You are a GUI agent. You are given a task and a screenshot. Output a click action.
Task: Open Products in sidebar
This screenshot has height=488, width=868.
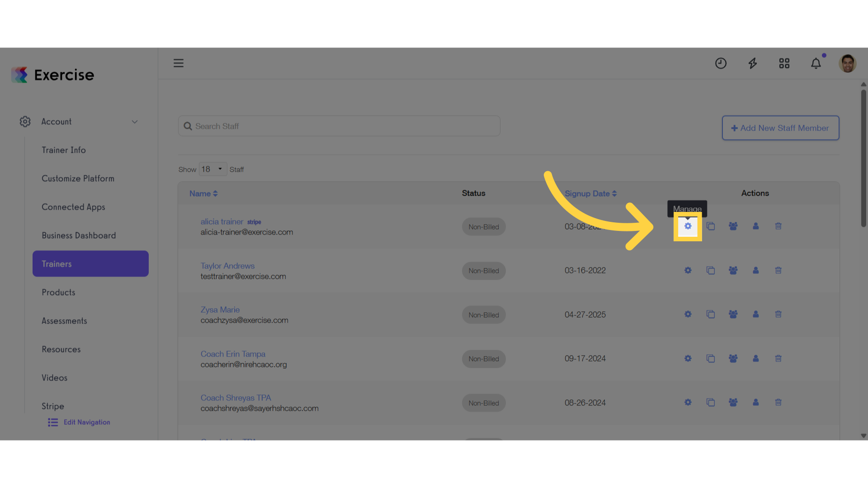pos(58,292)
